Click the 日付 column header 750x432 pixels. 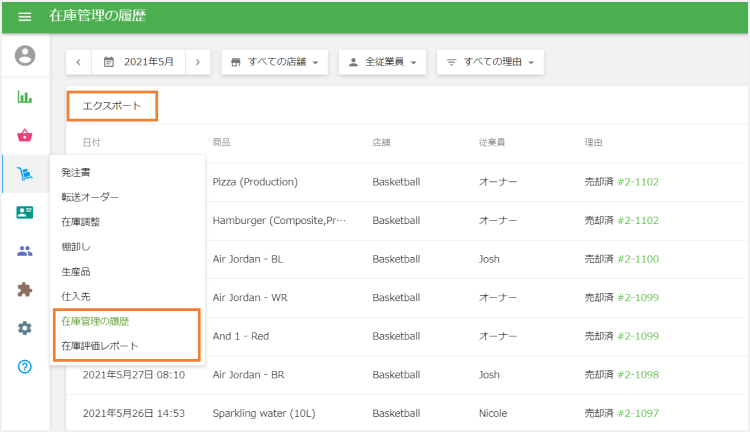91,142
